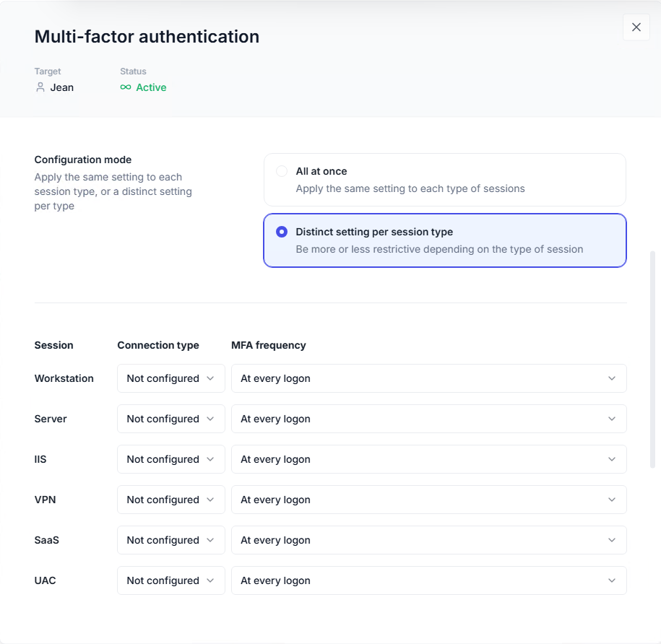Screen dimensions: 661x644
Task: Open Workstation connection type dropdown
Action: tap(170, 378)
